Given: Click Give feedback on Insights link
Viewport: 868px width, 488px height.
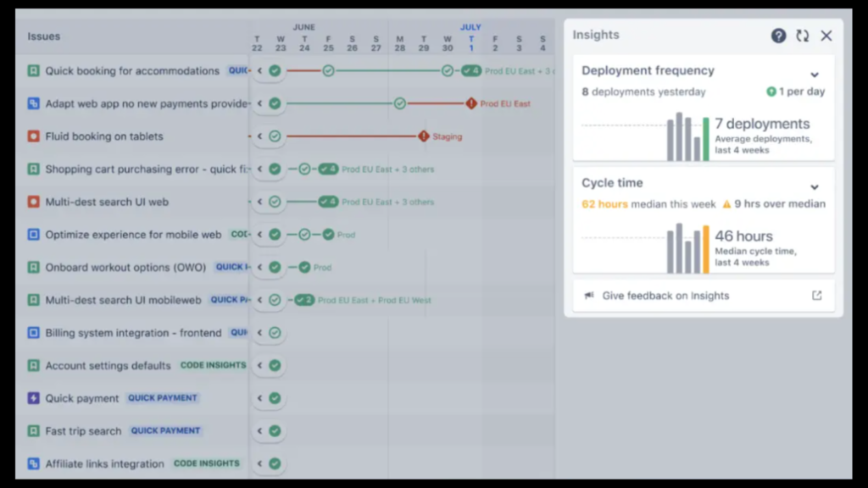Looking at the screenshot, I should coord(665,296).
